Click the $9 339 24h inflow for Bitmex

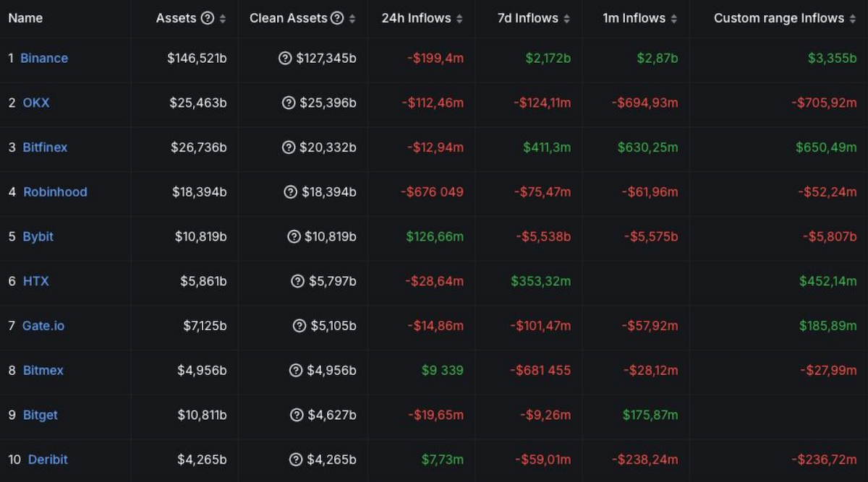pos(443,371)
